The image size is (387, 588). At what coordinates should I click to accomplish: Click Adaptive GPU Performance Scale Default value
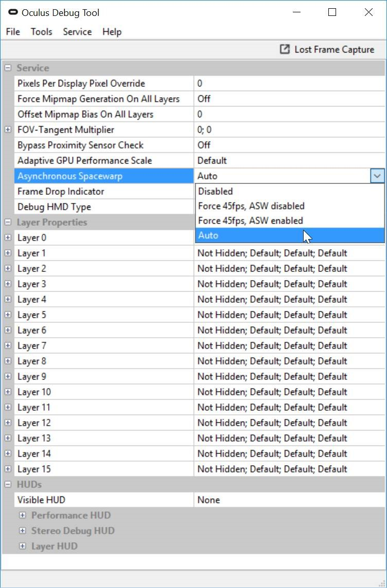pyautogui.click(x=289, y=160)
